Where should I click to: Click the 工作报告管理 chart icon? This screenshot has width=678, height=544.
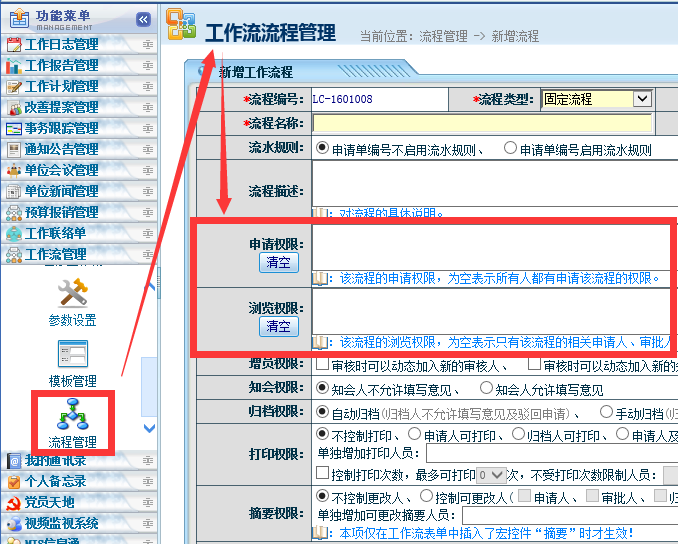coord(14,65)
